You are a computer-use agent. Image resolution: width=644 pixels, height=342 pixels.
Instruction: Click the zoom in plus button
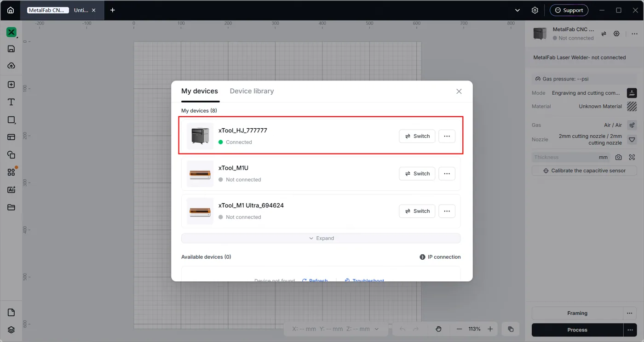coord(490,329)
